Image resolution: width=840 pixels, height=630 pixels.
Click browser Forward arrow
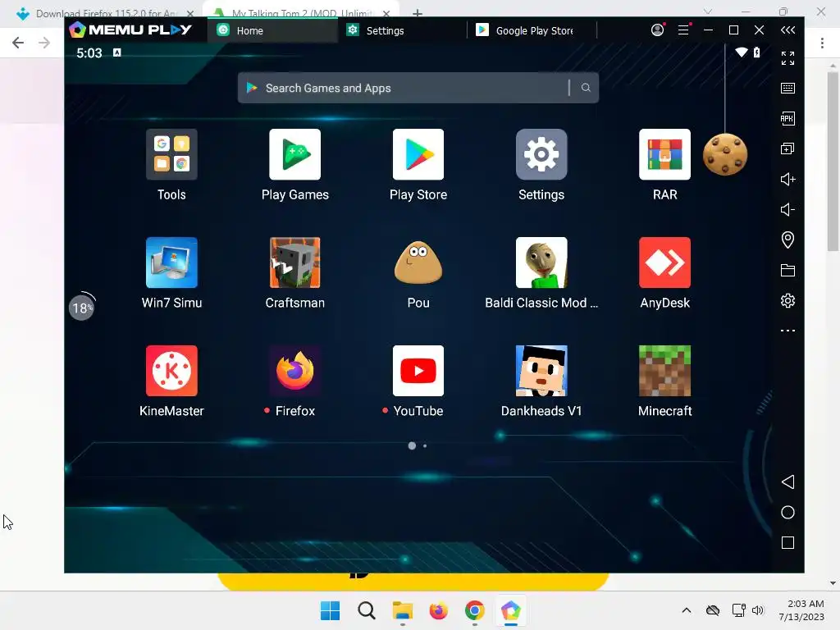pyautogui.click(x=44, y=43)
